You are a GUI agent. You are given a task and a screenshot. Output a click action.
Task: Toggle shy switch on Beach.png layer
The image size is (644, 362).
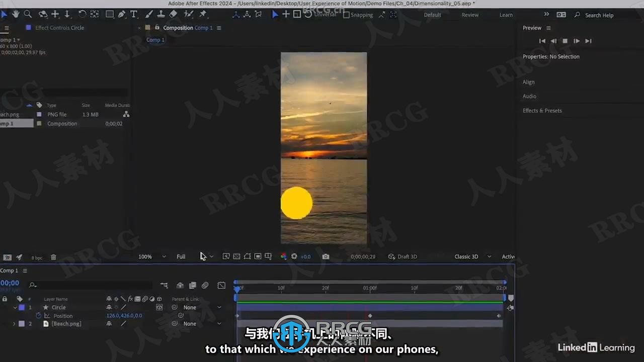(x=109, y=324)
